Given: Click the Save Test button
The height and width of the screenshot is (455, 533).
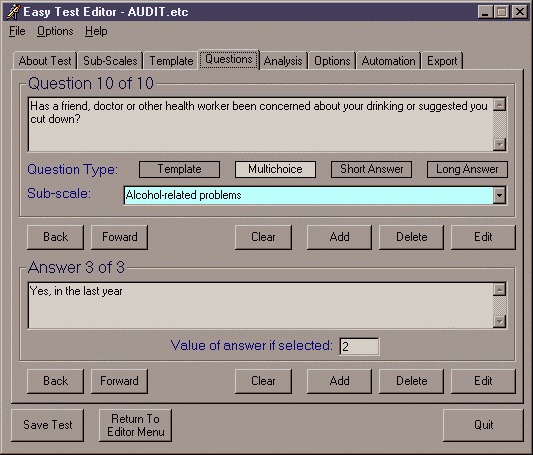Looking at the screenshot, I should click(48, 425).
